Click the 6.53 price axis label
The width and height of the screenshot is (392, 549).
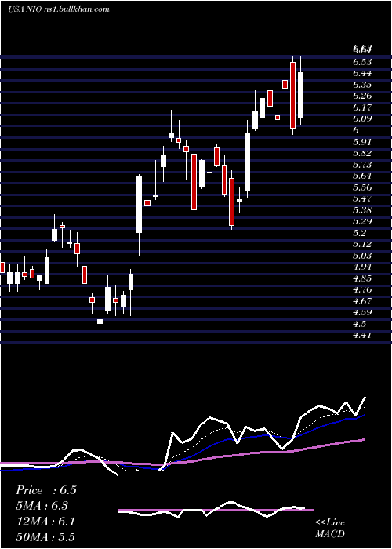point(362,62)
